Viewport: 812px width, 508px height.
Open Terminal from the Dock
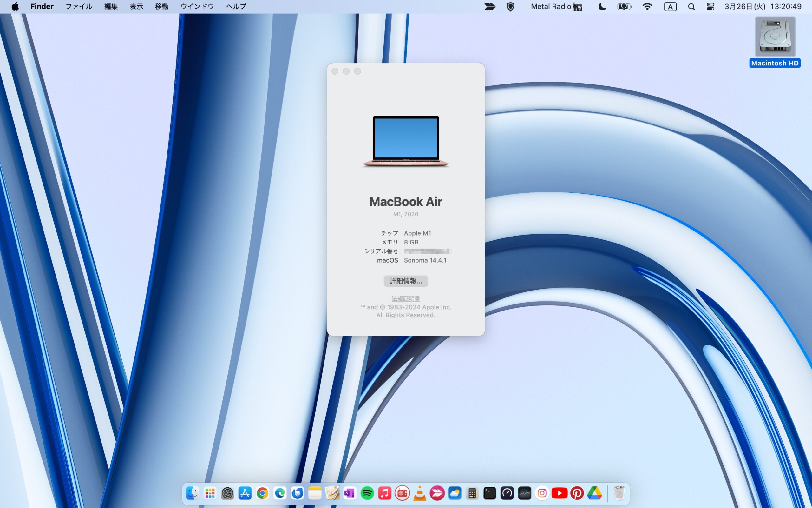489,493
